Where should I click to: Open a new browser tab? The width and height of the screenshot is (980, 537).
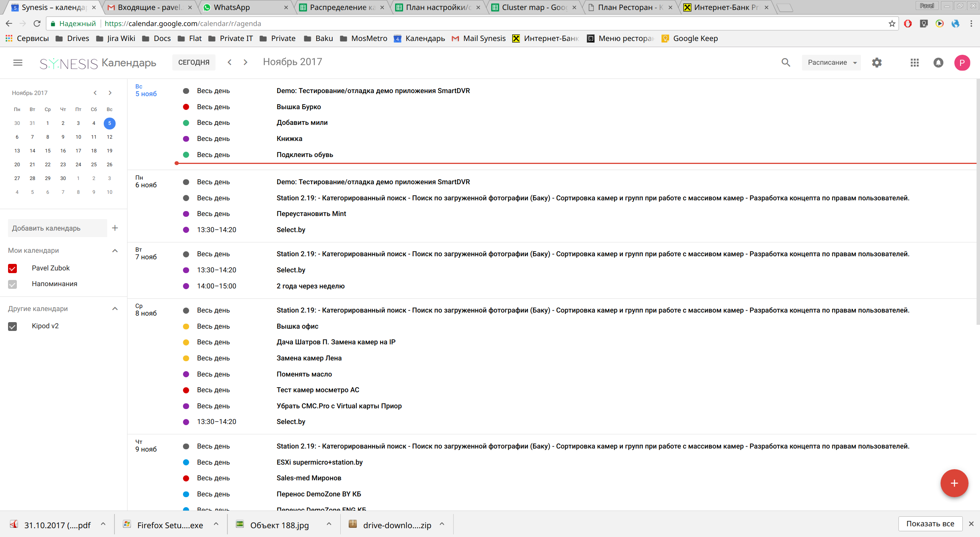point(785,8)
